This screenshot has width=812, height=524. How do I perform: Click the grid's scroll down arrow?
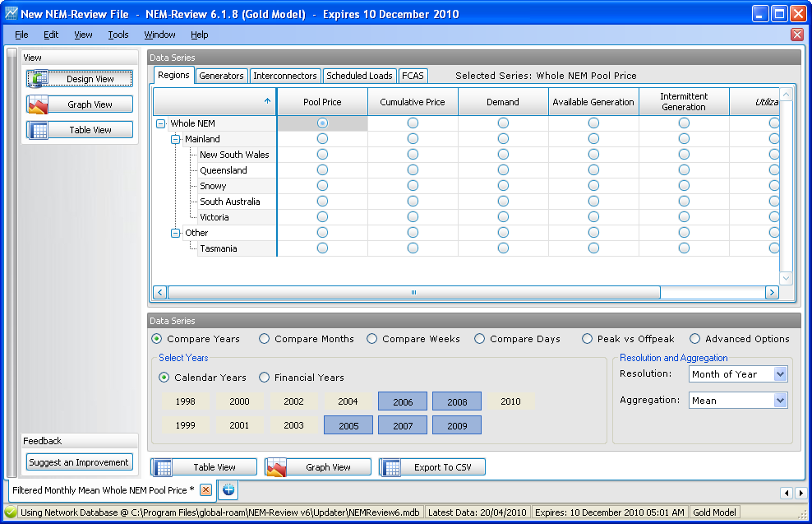click(x=786, y=278)
